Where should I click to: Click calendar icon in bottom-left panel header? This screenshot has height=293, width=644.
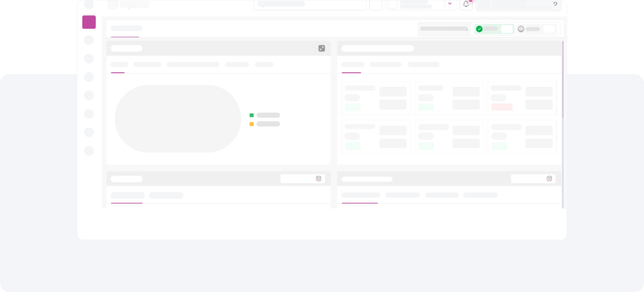318,178
